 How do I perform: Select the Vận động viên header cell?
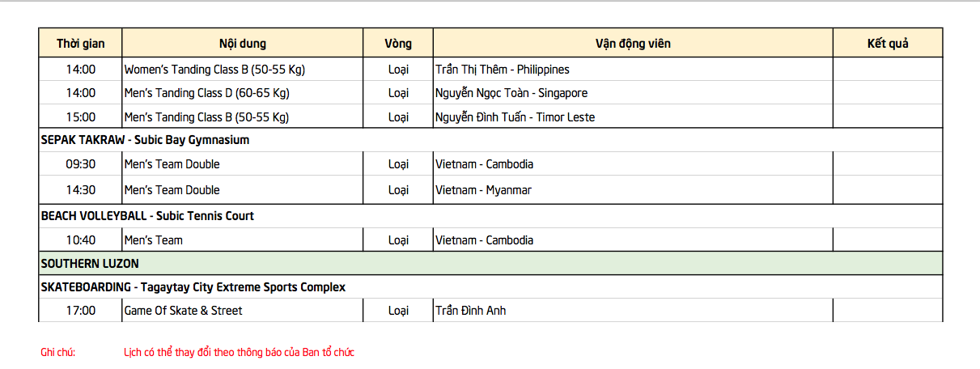pyautogui.click(x=633, y=43)
